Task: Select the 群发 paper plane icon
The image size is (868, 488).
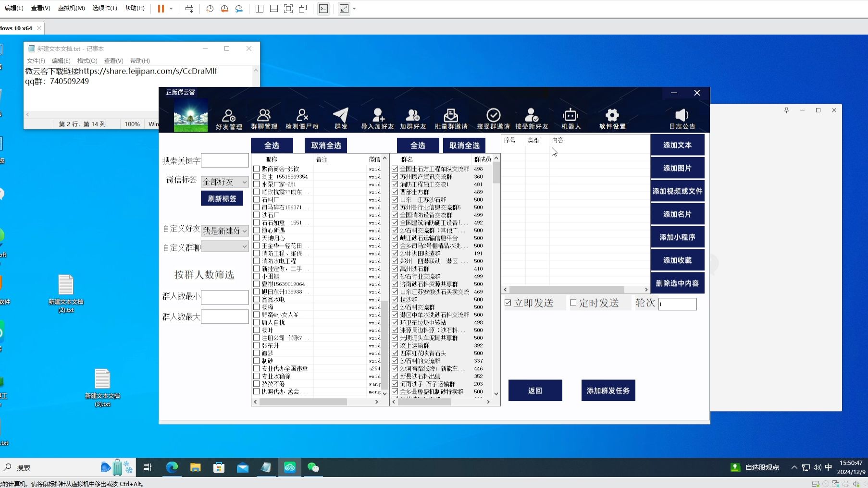Action: [x=341, y=118]
